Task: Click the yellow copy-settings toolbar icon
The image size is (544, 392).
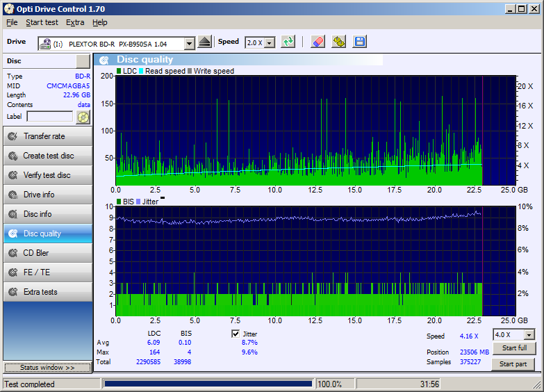Action: click(x=338, y=42)
